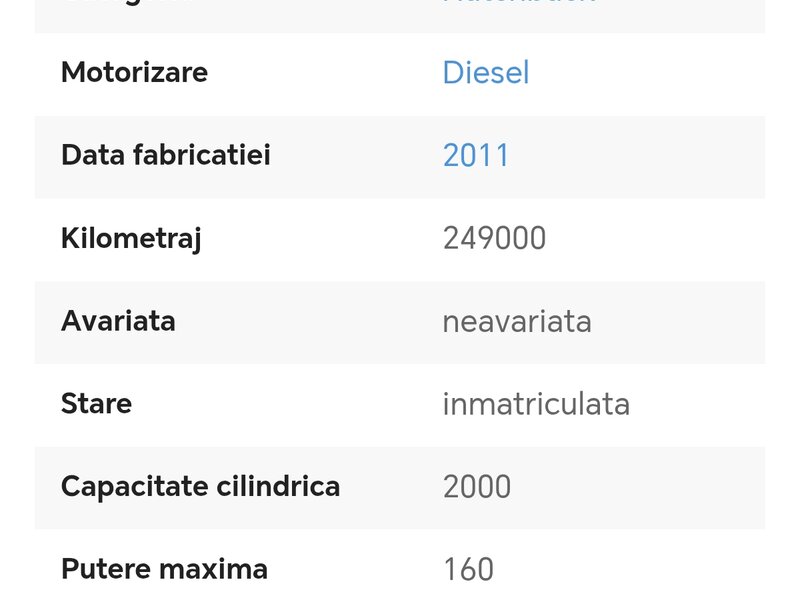Click the 249000 kilometraj value
The width and height of the screenshot is (800, 600).
click(494, 239)
